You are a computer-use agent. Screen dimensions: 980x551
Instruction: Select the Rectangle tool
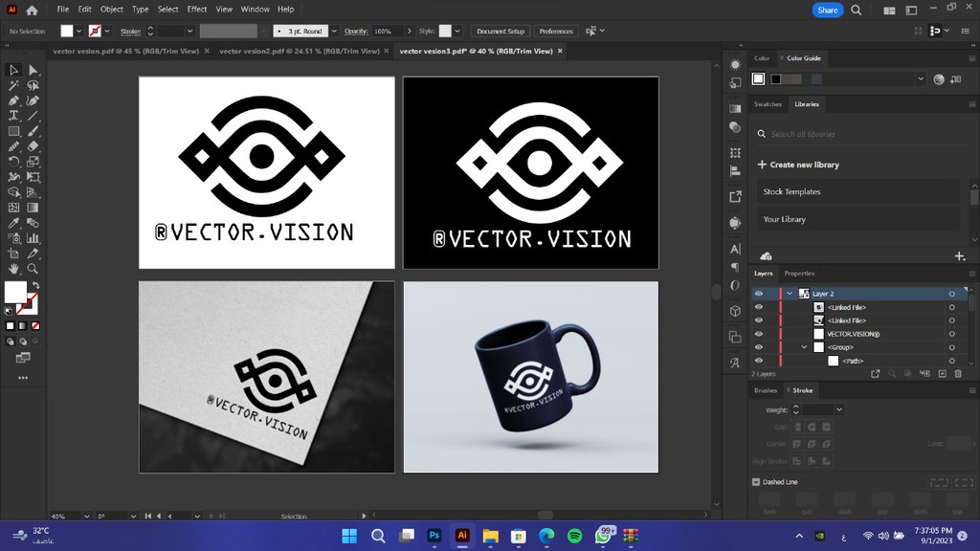point(13,131)
